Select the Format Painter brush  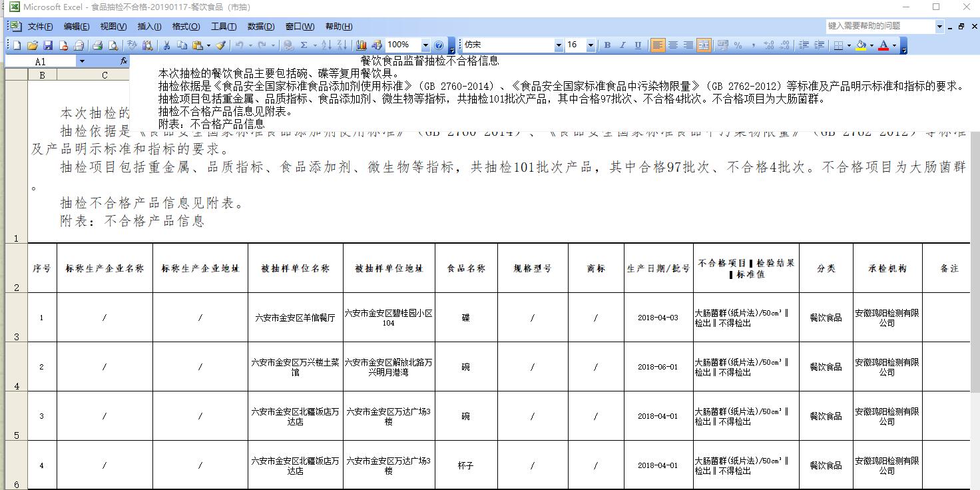tap(221, 45)
